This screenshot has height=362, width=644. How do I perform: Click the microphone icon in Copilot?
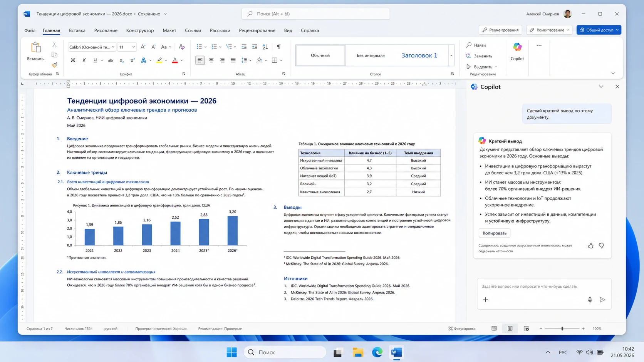tap(590, 300)
